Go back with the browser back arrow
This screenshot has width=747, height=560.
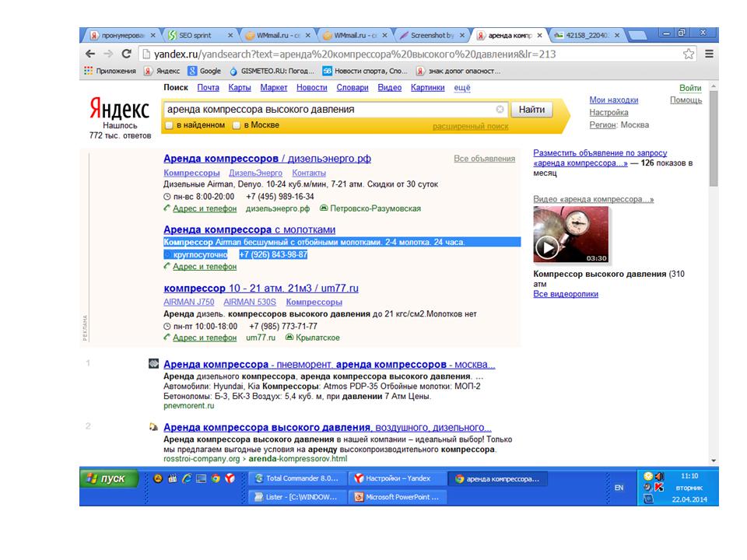90,54
